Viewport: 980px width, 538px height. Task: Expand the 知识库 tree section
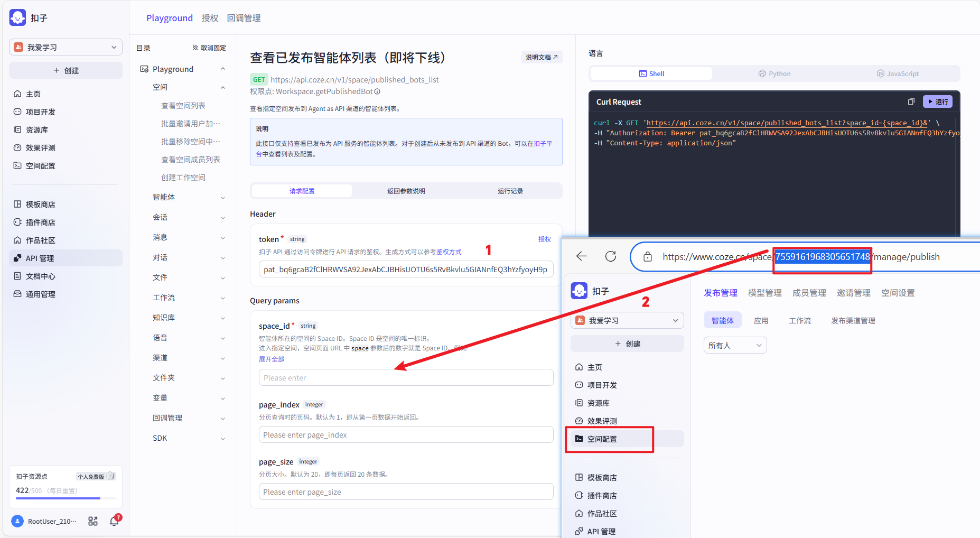[x=222, y=318]
